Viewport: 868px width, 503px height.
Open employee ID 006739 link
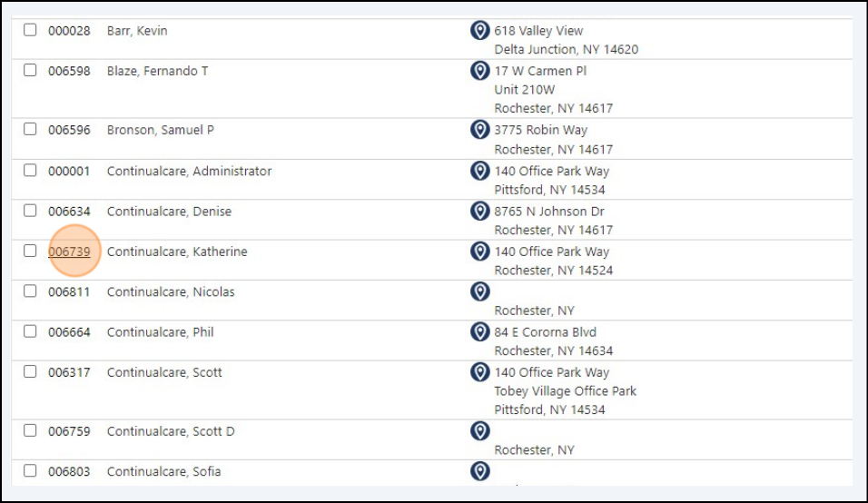[69, 251]
